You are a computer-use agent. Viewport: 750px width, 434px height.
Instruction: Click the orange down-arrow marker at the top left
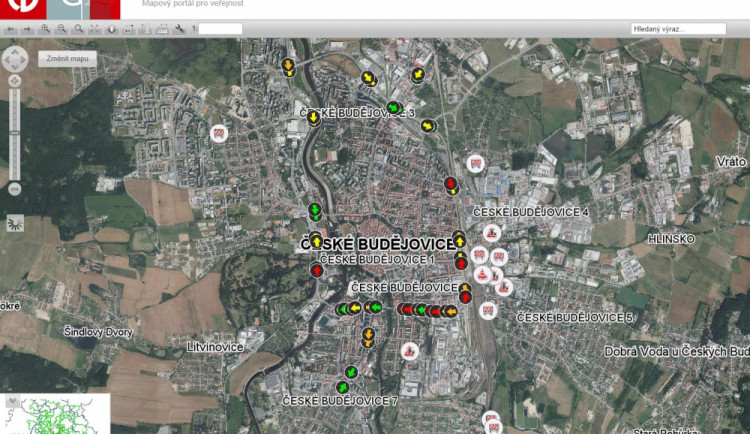point(287,64)
